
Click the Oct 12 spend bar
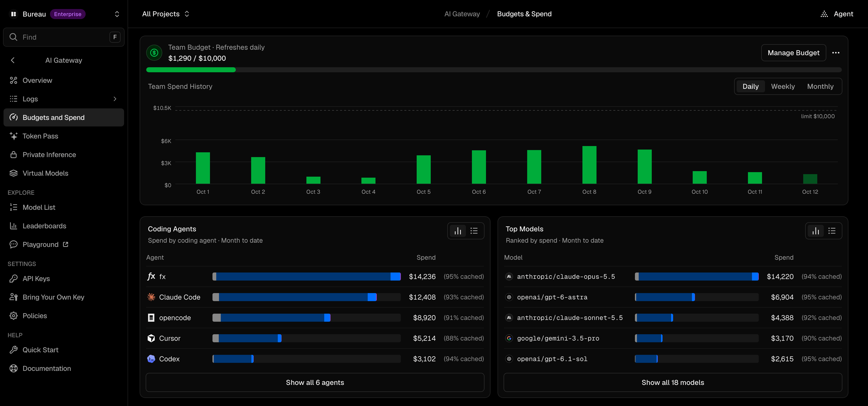[810, 179]
